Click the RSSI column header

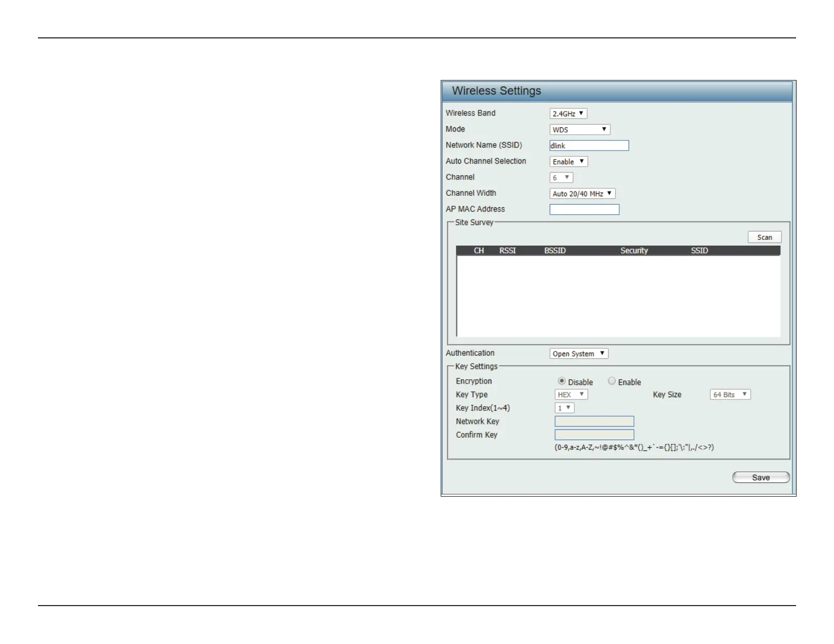pos(508,251)
